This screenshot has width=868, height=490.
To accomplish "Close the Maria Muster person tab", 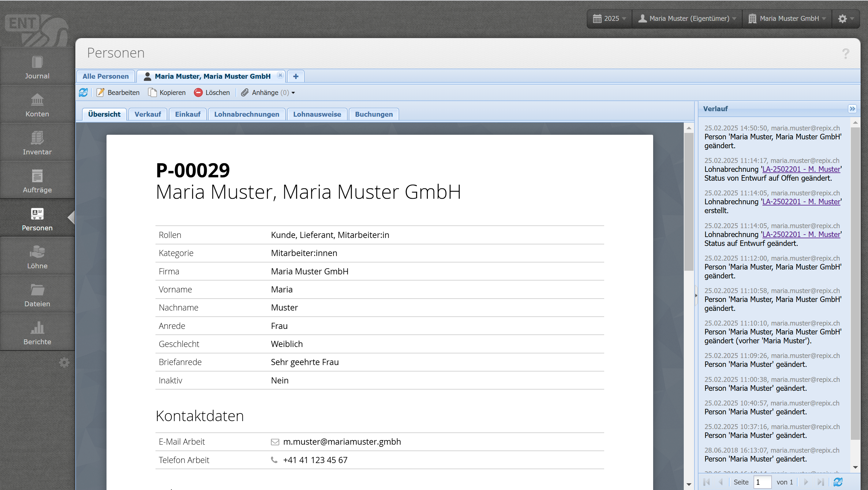I will tap(280, 75).
